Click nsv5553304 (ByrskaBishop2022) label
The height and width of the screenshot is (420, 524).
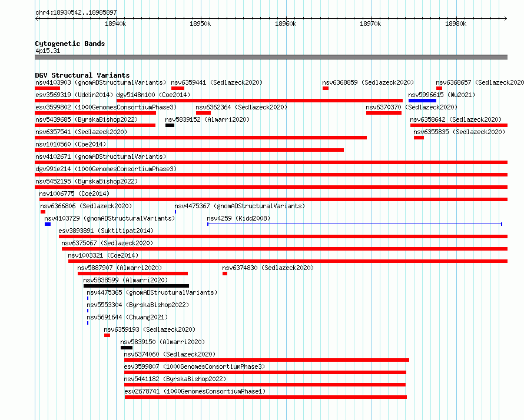(x=138, y=305)
